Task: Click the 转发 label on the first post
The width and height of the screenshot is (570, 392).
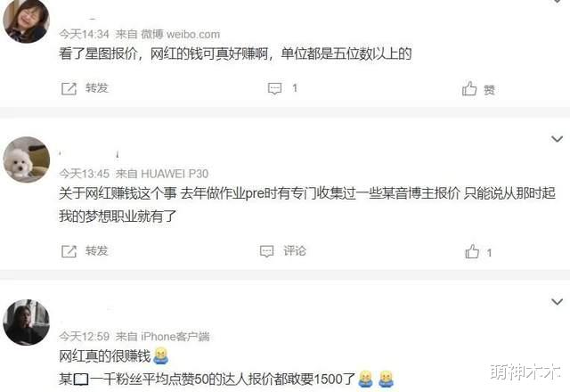Action: [x=97, y=88]
